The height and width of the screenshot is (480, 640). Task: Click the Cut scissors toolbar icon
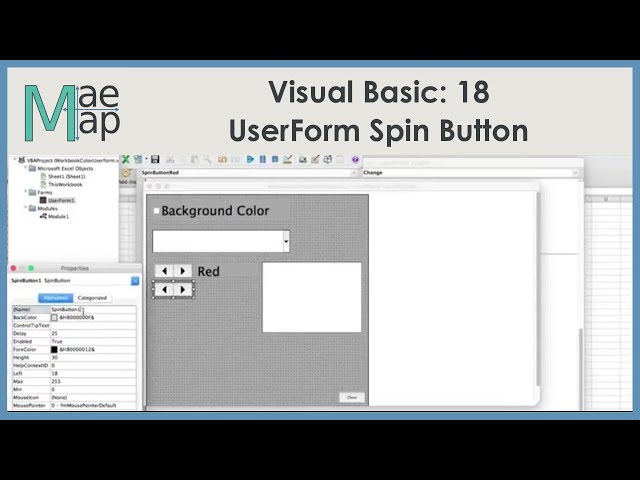point(170,160)
